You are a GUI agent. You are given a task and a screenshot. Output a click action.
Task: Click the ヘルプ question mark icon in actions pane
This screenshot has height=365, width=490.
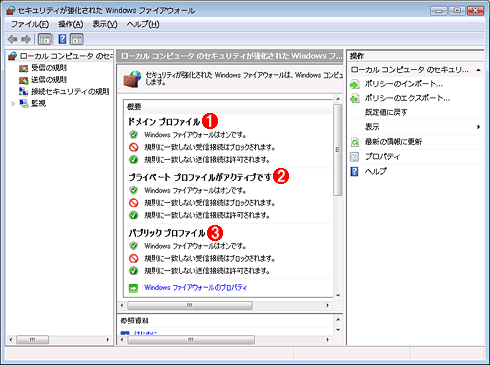click(355, 171)
